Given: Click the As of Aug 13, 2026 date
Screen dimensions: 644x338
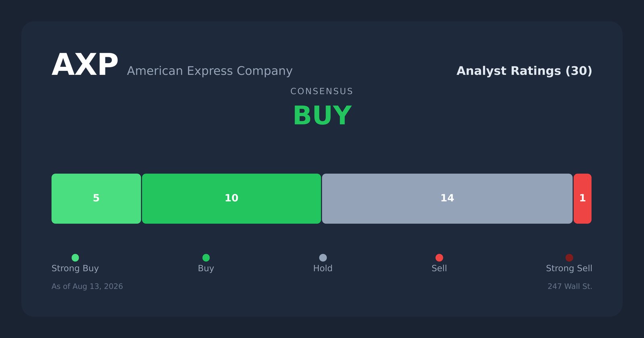Looking at the screenshot, I should tap(87, 286).
